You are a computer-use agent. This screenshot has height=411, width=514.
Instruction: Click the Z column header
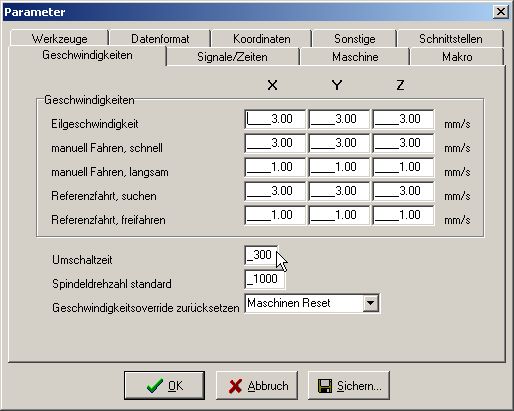click(400, 85)
